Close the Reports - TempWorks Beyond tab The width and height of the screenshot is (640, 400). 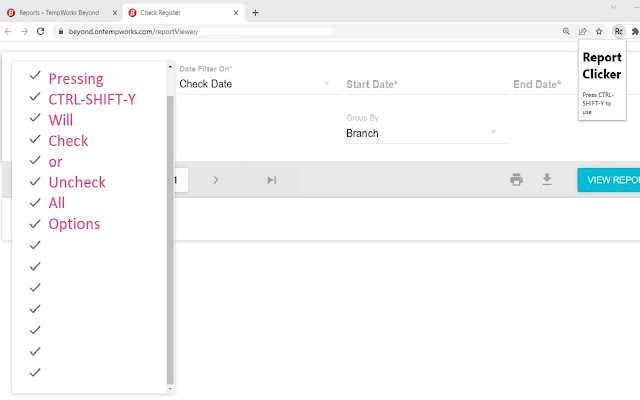pos(115,13)
